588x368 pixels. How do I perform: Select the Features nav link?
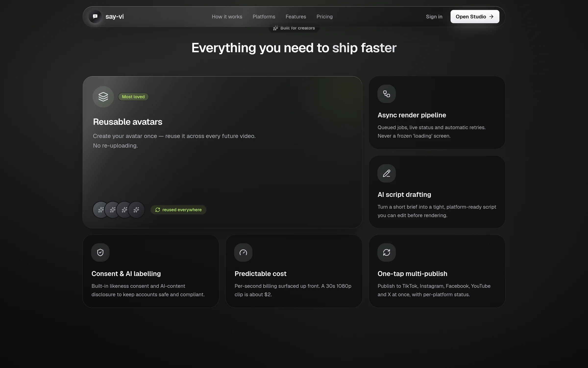tap(296, 16)
